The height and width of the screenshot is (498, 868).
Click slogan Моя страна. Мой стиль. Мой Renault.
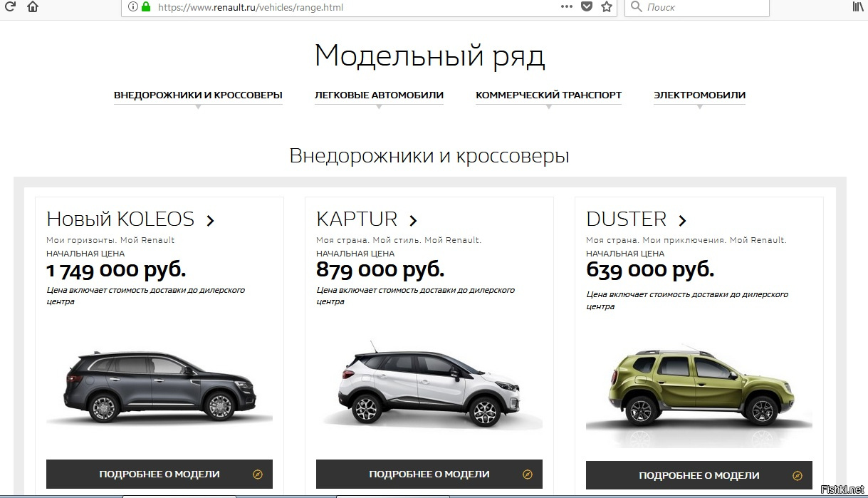(399, 240)
